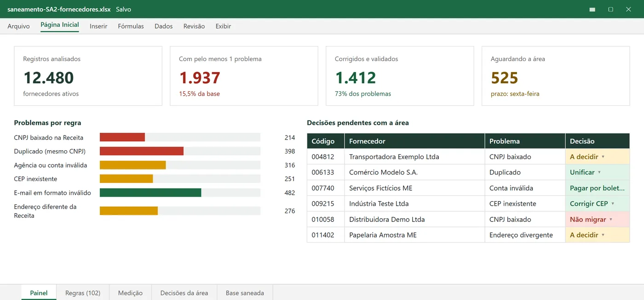
Task: Select the Conta inválida problem cell
Action: click(525, 188)
